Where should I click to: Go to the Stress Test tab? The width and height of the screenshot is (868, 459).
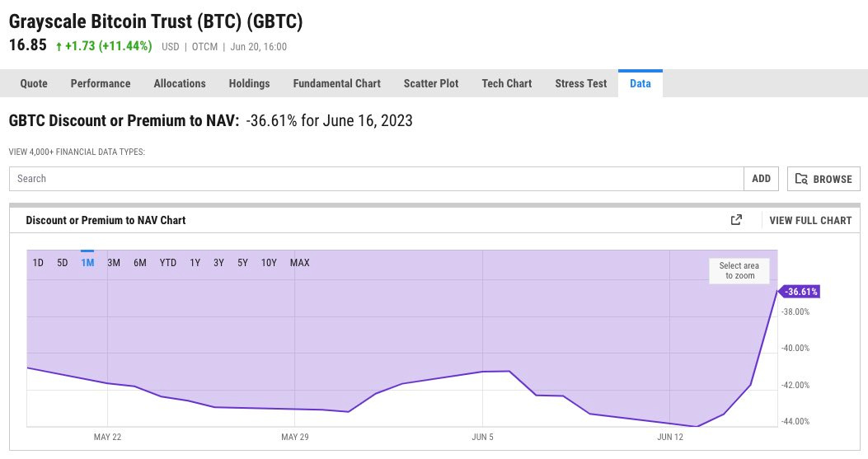(x=580, y=83)
